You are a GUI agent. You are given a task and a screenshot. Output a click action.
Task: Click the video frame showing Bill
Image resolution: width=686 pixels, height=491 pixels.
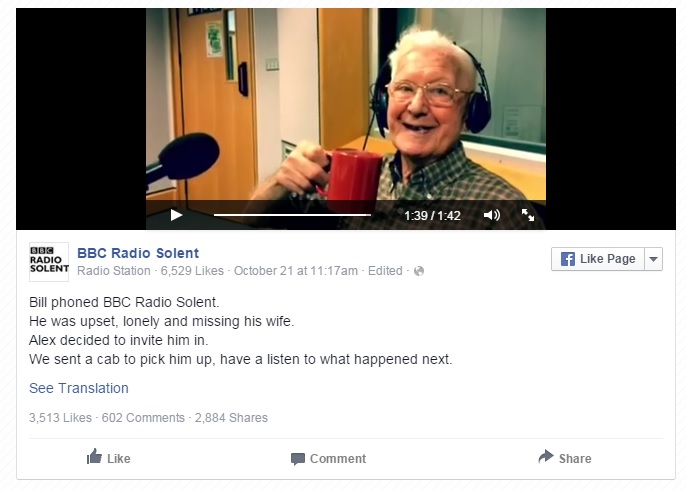[346, 105]
